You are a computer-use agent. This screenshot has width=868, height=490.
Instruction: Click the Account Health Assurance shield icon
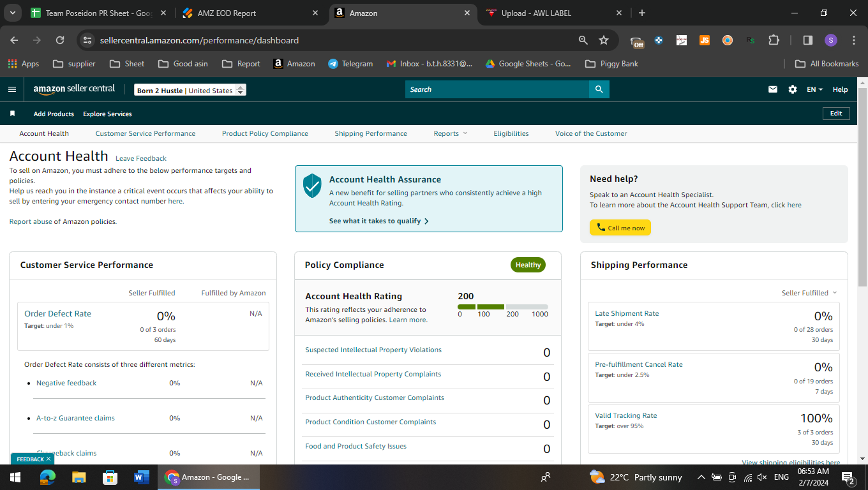tap(312, 185)
